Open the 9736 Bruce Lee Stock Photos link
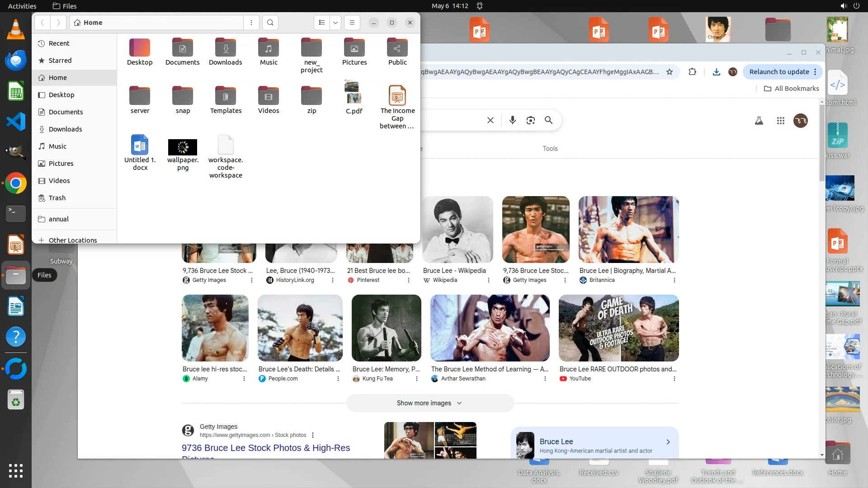The height and width of the screenshot is (488, 868). (266, 448)
